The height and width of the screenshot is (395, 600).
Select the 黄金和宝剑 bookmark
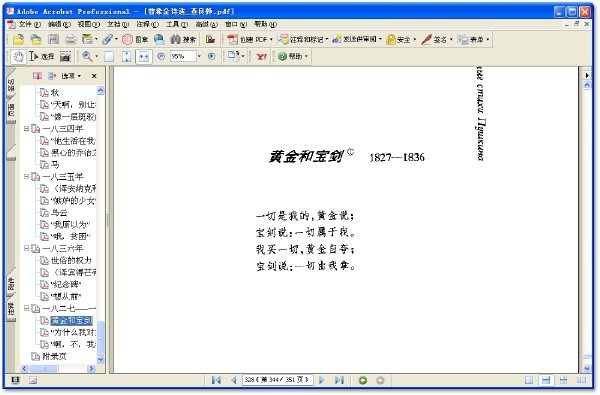pos(71,321)
